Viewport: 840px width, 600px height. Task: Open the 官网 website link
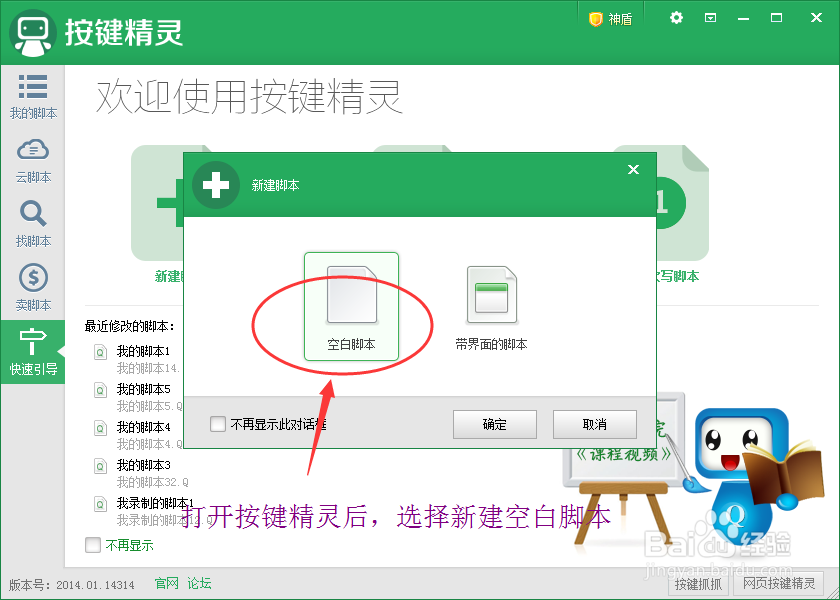tap(165, 582)
